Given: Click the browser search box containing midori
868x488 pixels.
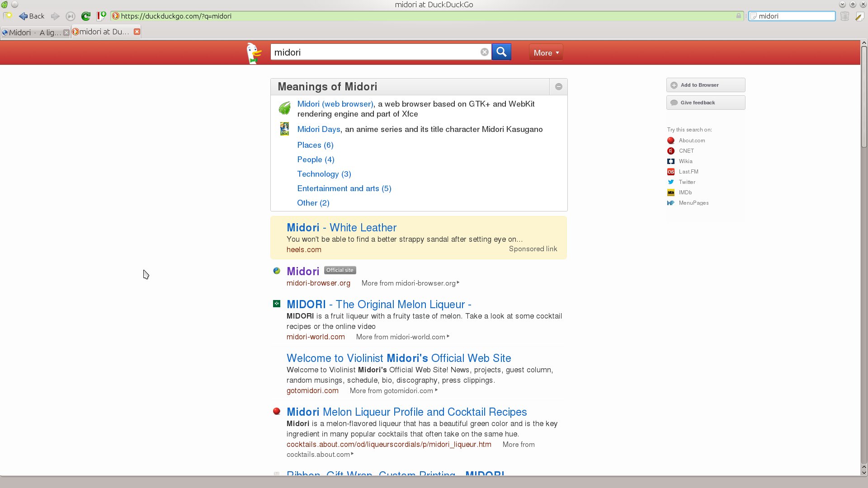Looking at the screenshot, I should (x=792, y=16).
